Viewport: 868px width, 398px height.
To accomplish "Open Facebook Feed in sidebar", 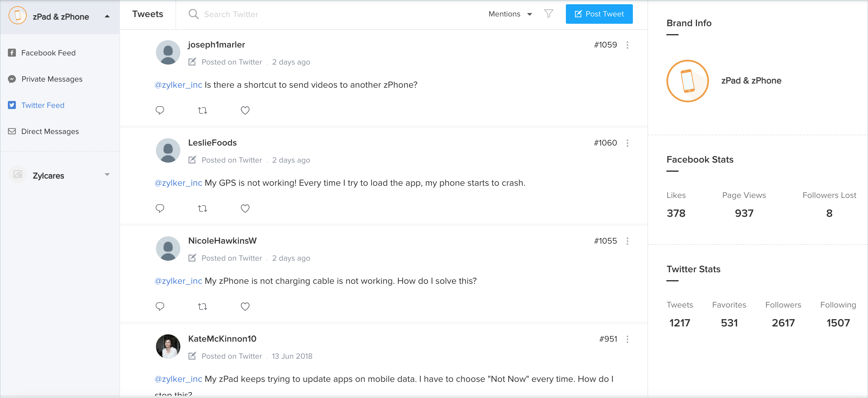I will point(48,53).
